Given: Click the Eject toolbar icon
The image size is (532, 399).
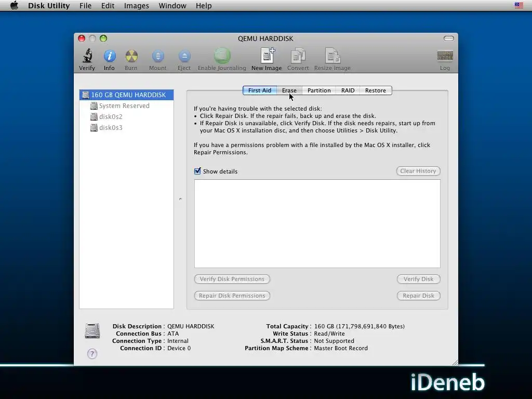Looking at the screenshot, I should 184,56.
